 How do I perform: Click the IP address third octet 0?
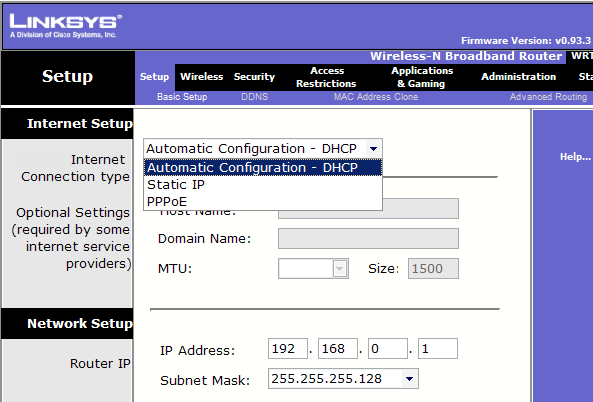(388, 348)
